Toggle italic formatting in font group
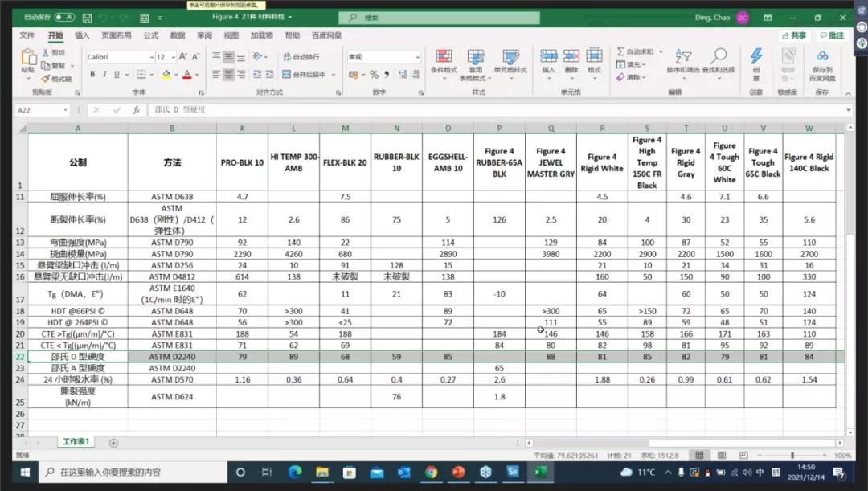Viewport: 868px width, 491px height. coord(104,74)
